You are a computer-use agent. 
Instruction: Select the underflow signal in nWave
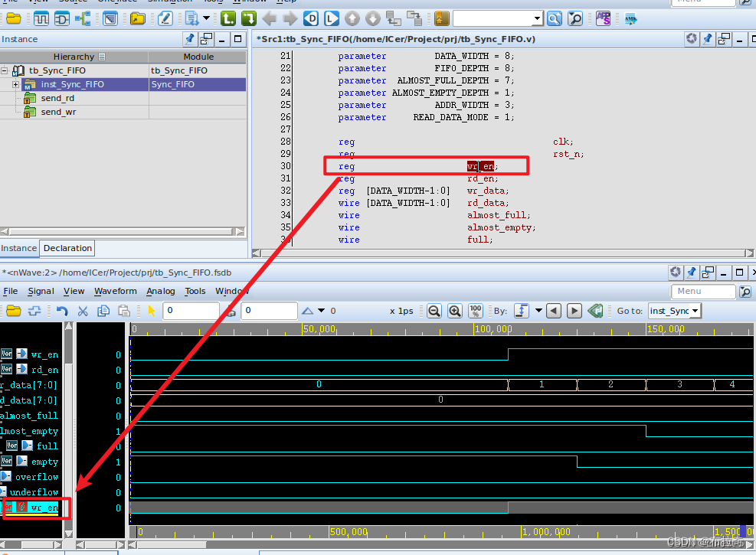coord(34,492)
